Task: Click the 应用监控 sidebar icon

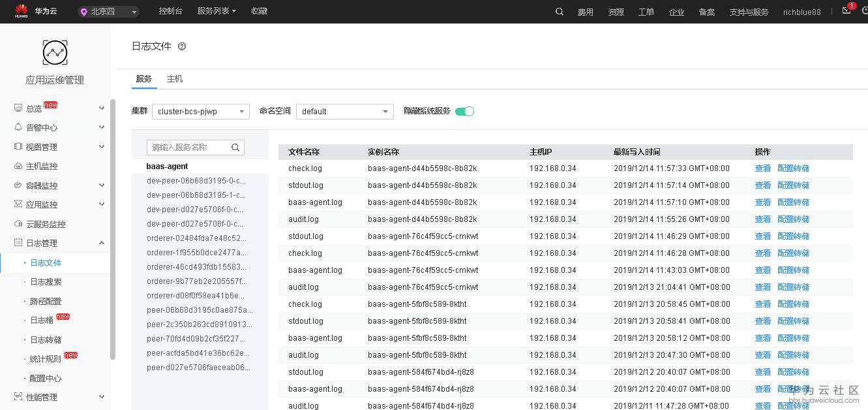Action: point(18,204)
